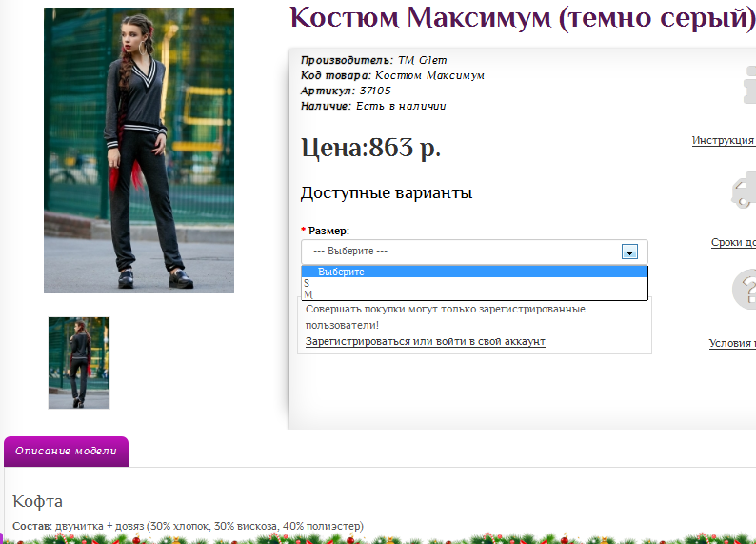Open the 'Описание модели' tab
Viewport: 756px width, 544px height.
66,452
